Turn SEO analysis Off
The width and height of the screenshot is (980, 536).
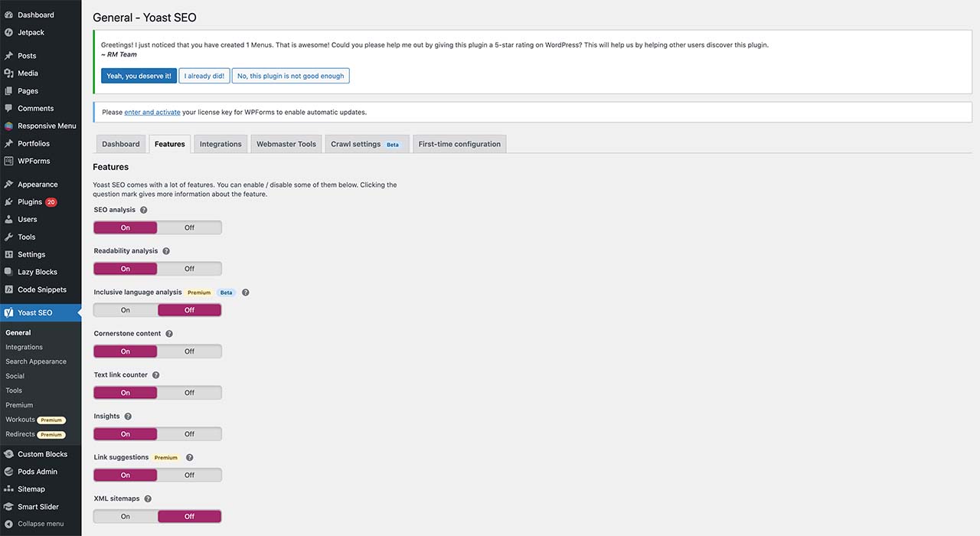click(189, 227)
